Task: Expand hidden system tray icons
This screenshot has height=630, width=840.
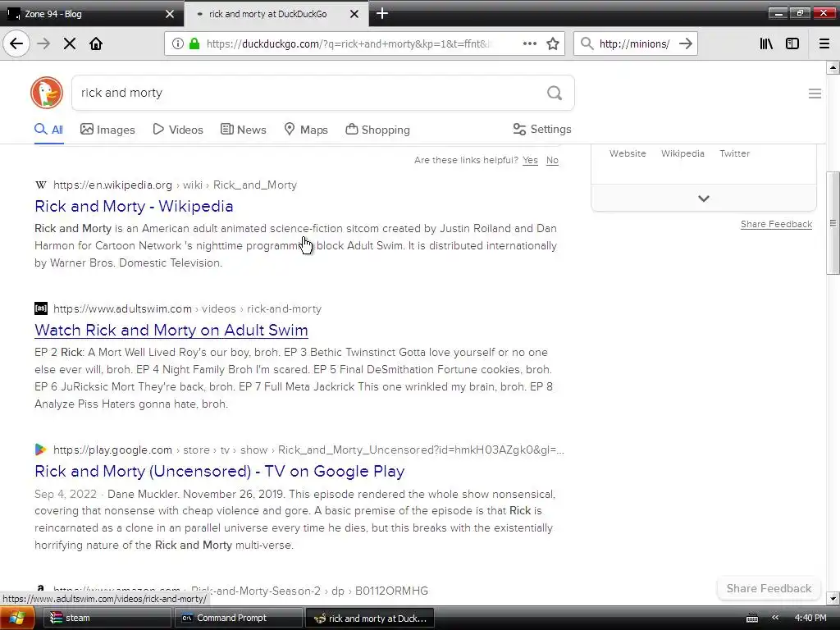Action: coord(774,618)
